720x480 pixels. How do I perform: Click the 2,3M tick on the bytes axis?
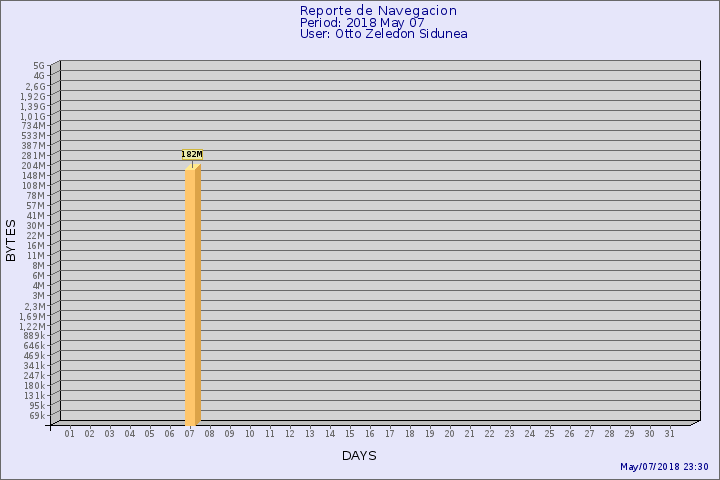[x=34, y=306]
